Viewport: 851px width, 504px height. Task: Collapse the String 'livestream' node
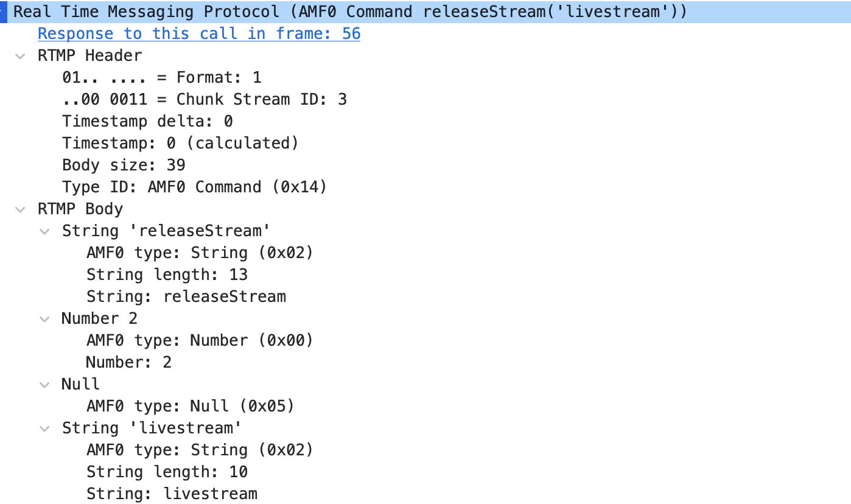pos(44,429)
